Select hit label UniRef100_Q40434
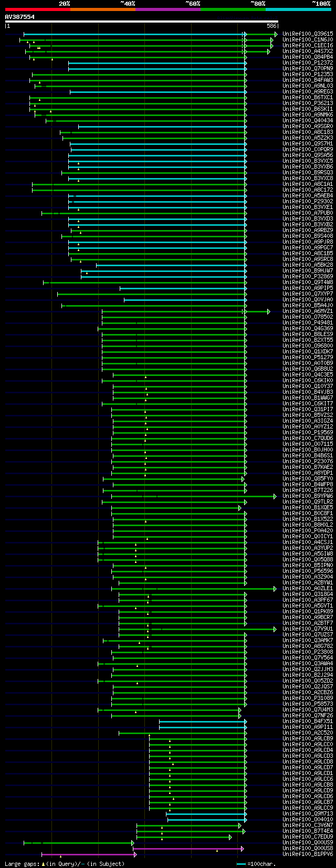Viewport: 336px width, 868px height. pos(308,120)
